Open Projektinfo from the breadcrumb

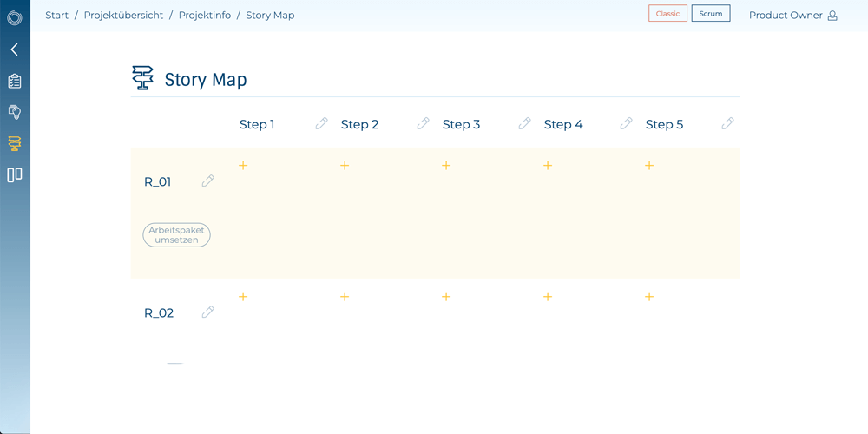205,16
